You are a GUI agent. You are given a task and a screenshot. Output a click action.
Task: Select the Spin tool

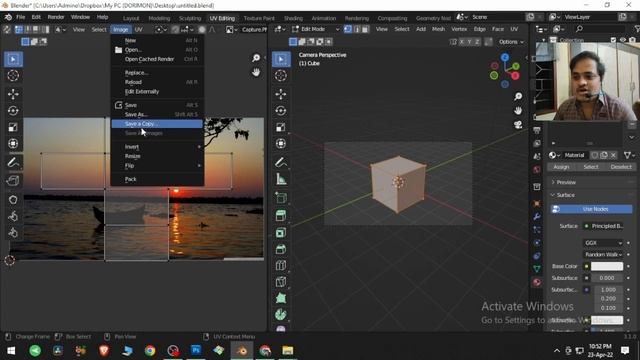[x=281, y=314]
